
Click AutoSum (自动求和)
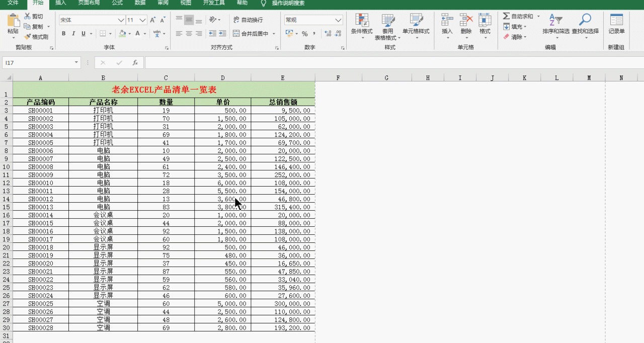point(518,17)
